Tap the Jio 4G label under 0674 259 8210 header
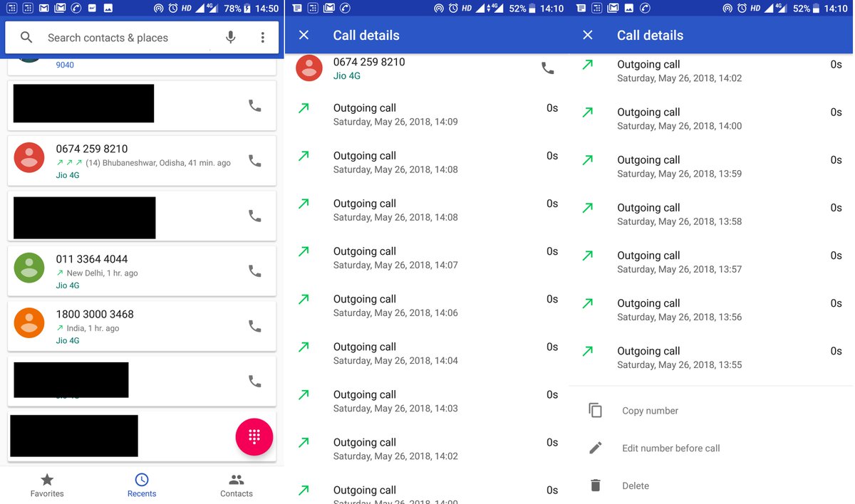855x504 pixels. coord(347,76)
